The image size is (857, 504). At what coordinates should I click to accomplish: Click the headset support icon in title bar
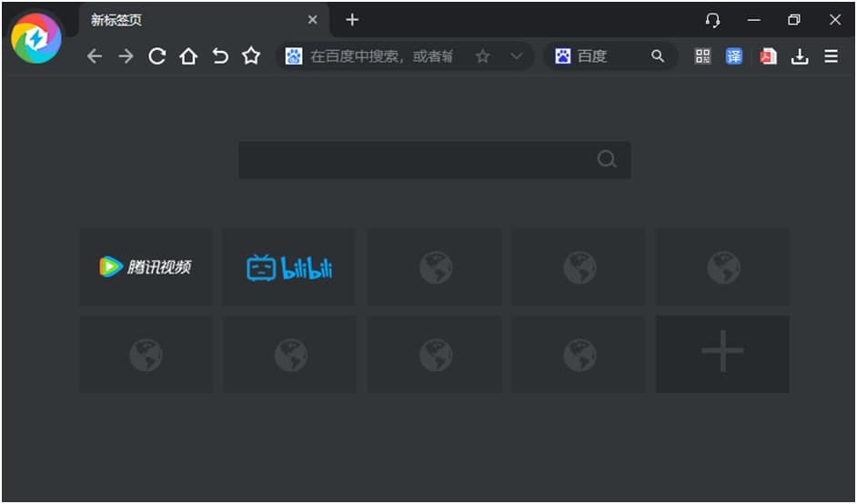coord(712,20)
